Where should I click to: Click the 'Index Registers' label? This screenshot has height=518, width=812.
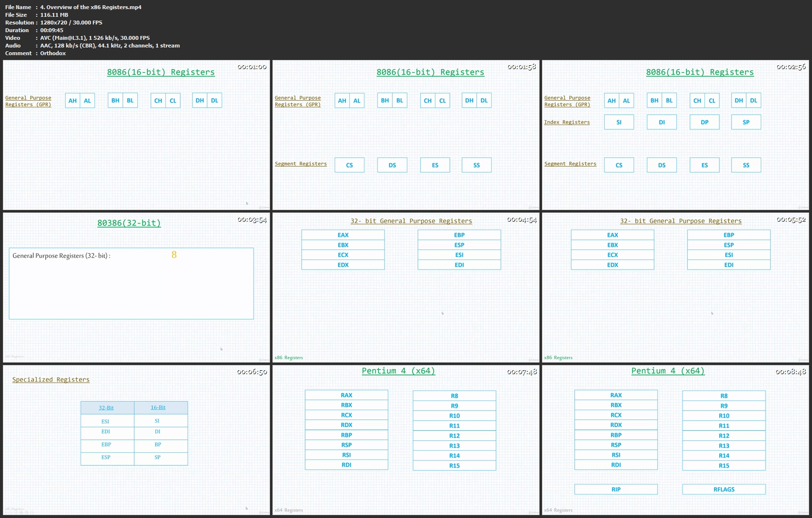(x=567, y=122)
